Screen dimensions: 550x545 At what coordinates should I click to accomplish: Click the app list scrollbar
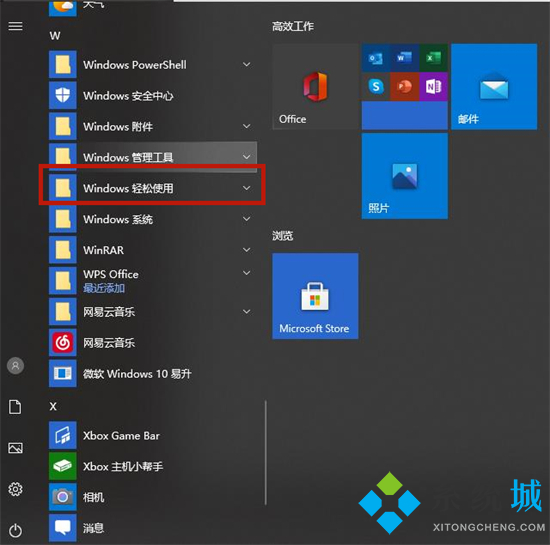(266, 453)
